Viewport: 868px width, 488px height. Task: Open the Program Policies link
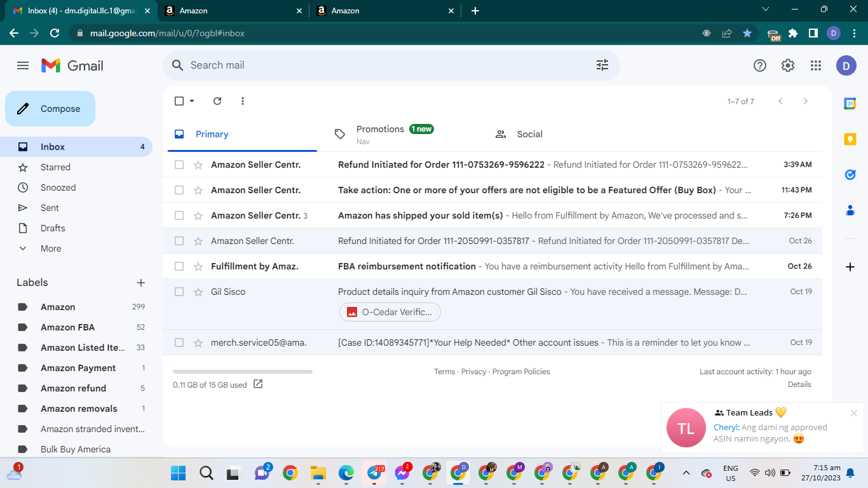click(521, 372)
